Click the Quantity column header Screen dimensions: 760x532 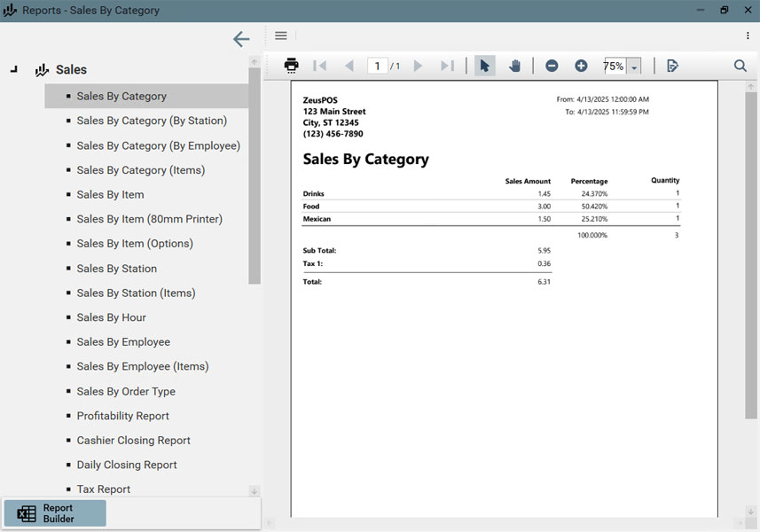(x=665, y=180)
